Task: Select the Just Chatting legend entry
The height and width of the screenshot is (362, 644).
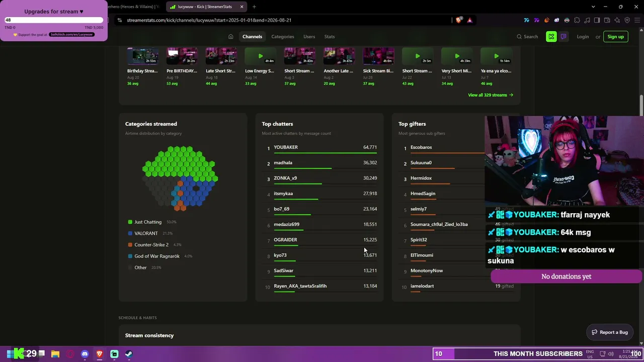Action: tap(152, 222)
